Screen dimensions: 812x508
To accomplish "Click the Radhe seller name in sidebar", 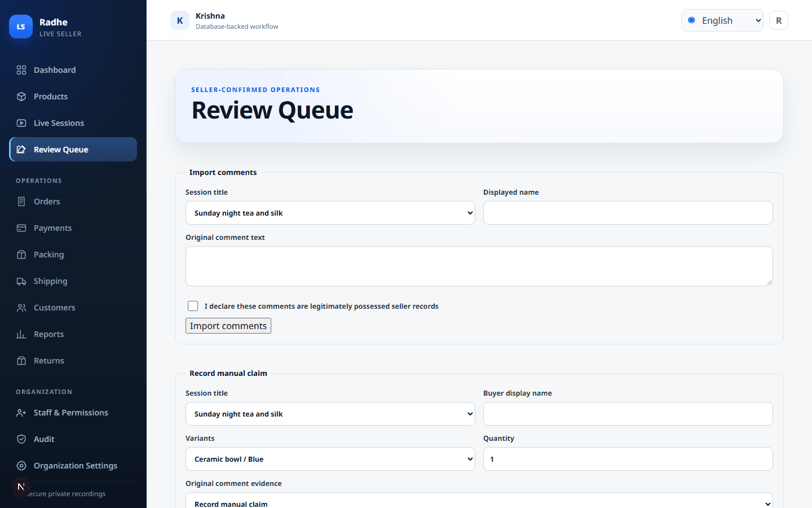I will [54, 22].
